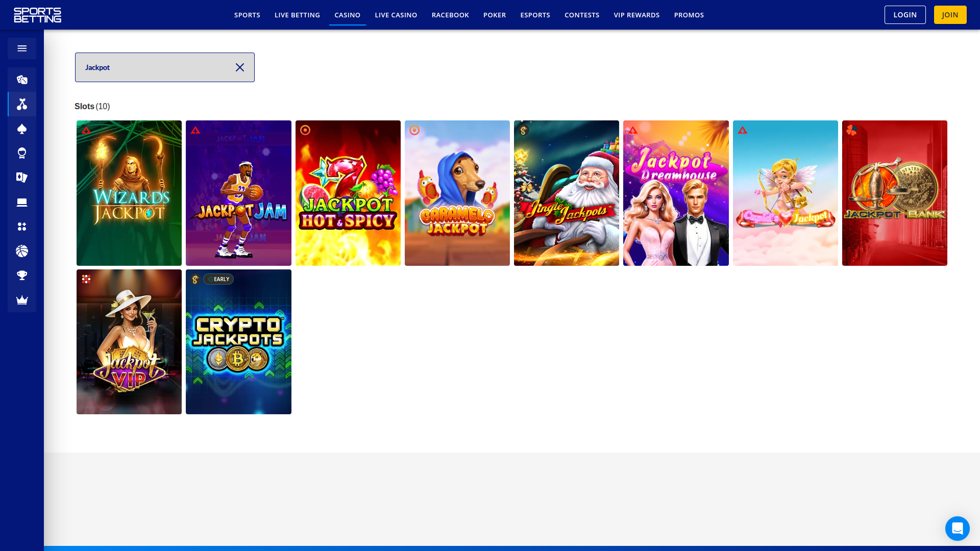Screen dimensions: 980x551
Task: Click the JOIN button
Action: [949, 15]
